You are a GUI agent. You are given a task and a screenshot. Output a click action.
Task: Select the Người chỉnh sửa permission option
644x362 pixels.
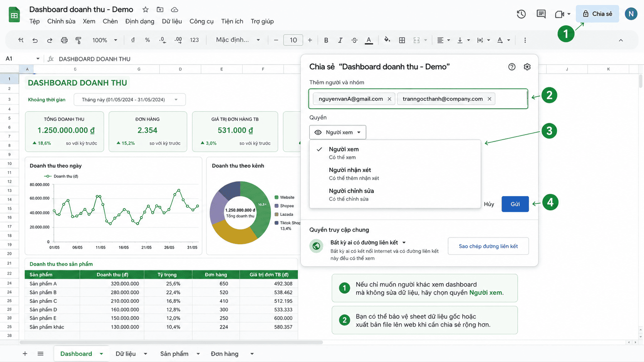coord(395,194)
